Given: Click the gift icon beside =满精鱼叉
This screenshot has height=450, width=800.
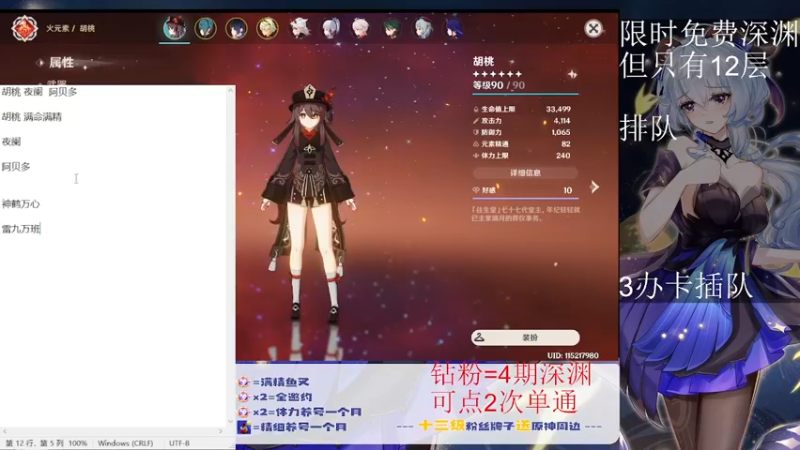Looking at the screenshot, I should pos(243,382).
